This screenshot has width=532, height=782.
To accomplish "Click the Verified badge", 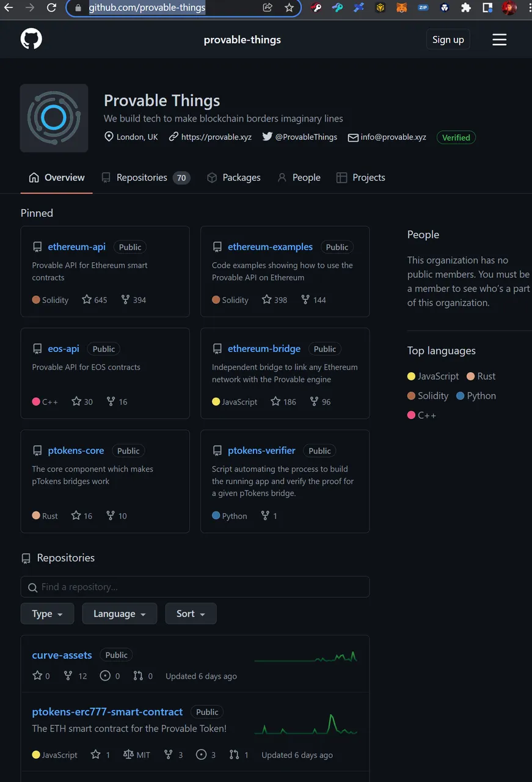I will 456,137.
